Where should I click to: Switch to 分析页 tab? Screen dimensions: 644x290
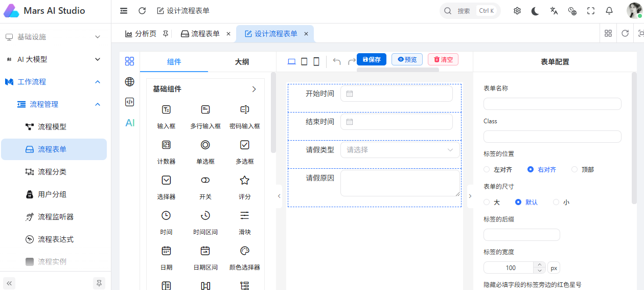[146, 34]
